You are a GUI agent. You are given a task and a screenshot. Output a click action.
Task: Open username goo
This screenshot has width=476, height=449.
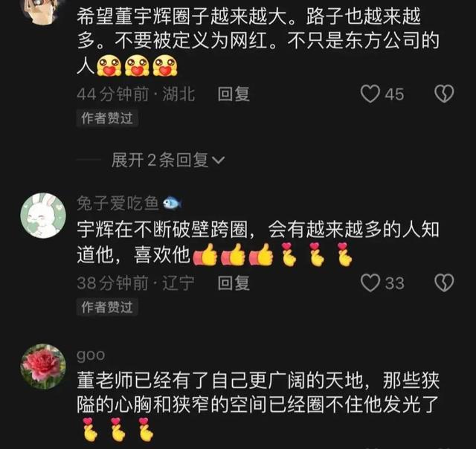pyautogui.click(x=91, y=355)
